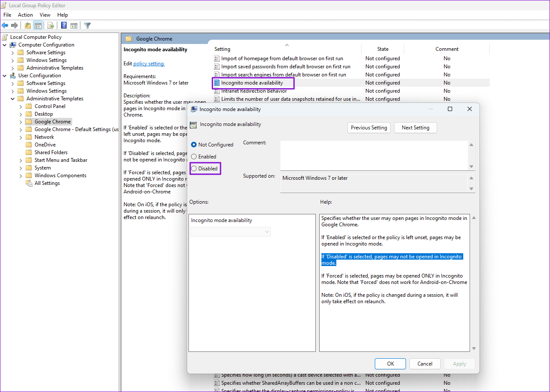550x392 pixels.
Task: Open the Incognito mode availability options dropdown
Action: pyautogui.click(x=267, y=231)
